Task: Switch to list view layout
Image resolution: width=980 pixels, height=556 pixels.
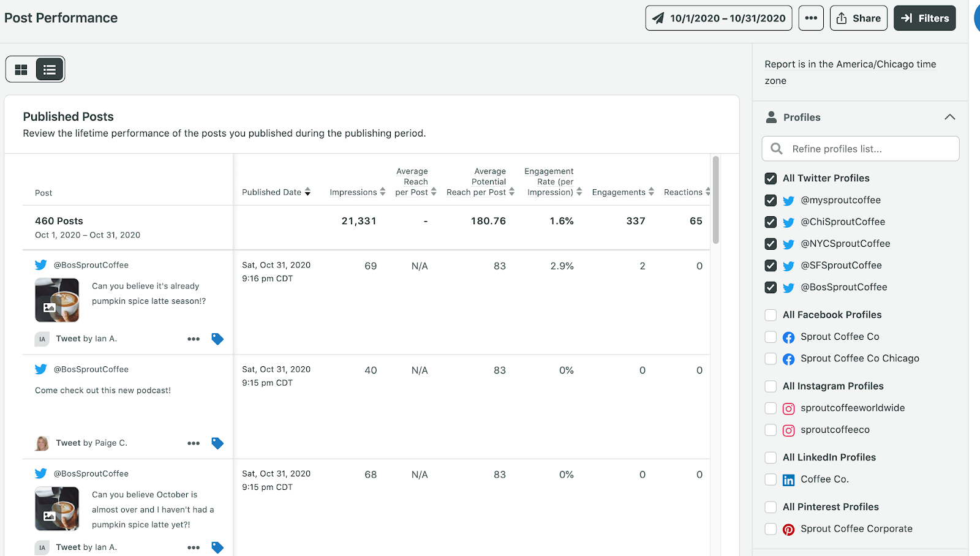Action: [x=50, y=70]
